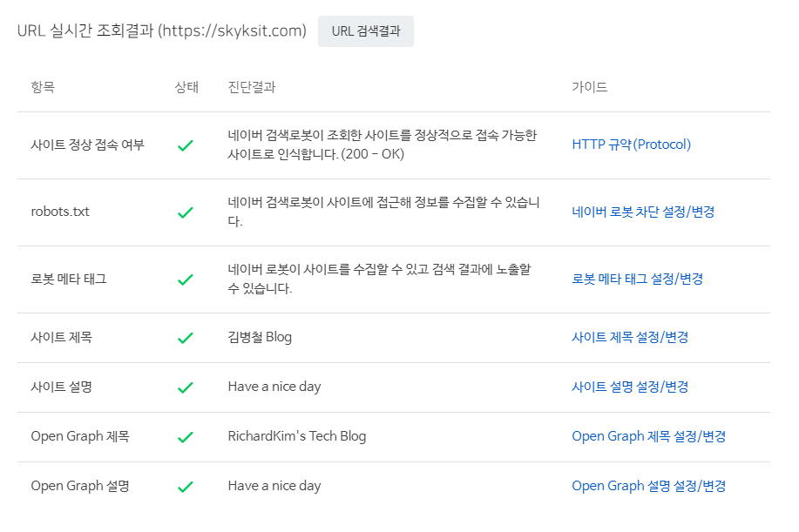Click the green check for 사이트 정상 접속 여부
The image size is (799, 532).
click(186, 145)
